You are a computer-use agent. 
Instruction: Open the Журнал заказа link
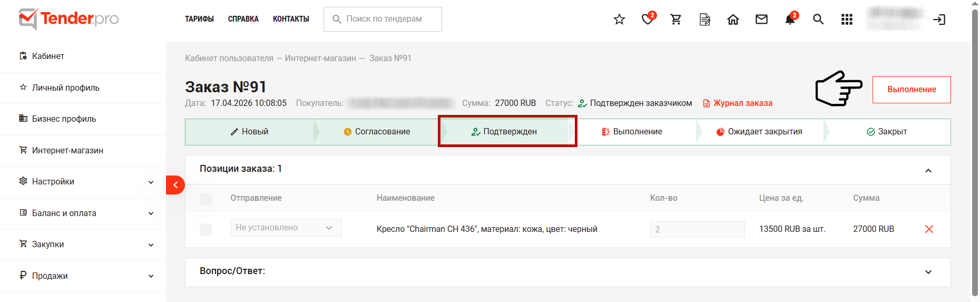click(x=738, y=103)
